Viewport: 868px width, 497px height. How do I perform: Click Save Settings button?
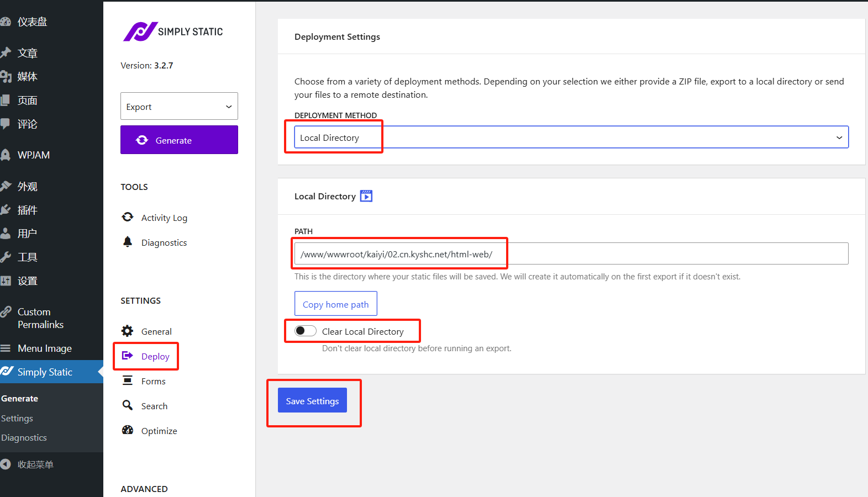point(312,400)
